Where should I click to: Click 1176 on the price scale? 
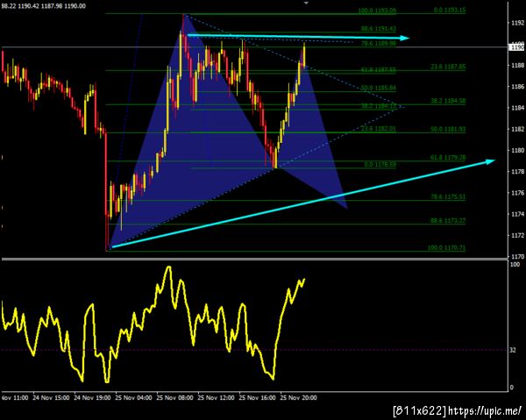(517, 193)
